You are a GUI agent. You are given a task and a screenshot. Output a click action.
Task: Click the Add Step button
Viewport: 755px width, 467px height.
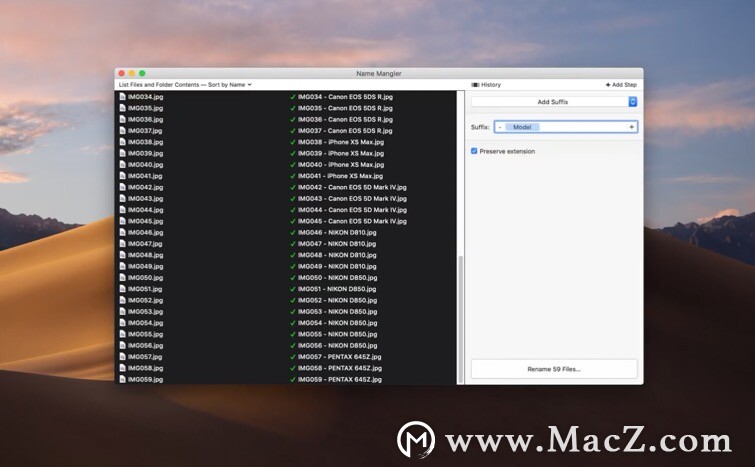point(621,85)
